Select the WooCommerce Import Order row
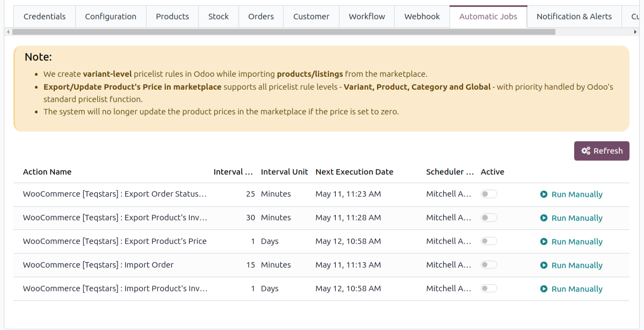Screen dimensions: 644x330 click(x=321, y=265)
